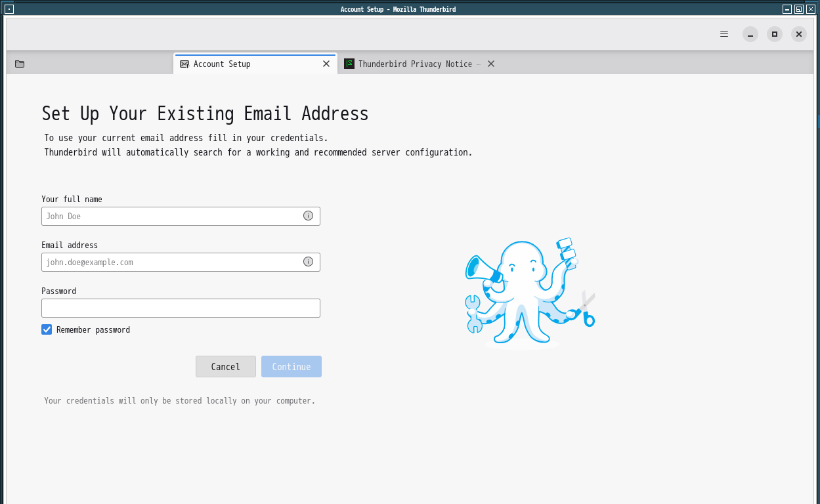The height and width of the screenshot is (504, 820).
Task: Click the Account Setup tab envelope icon
Action: [184, 64]
